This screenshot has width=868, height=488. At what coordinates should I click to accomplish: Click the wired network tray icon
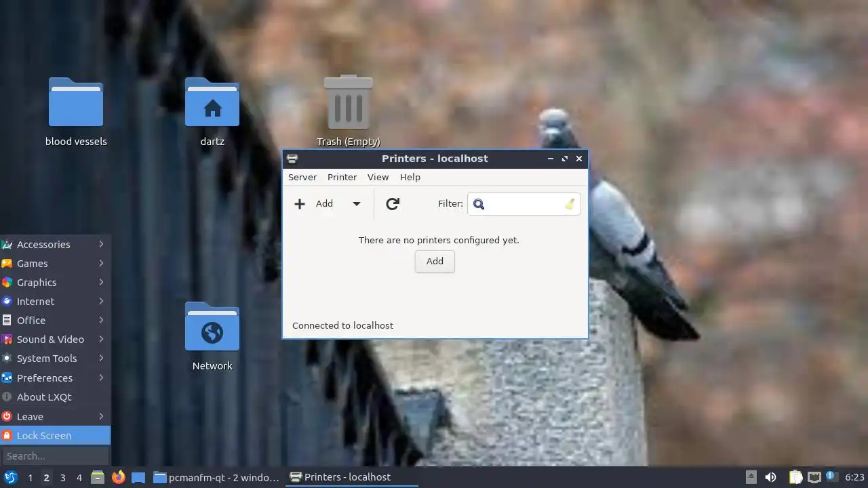(814, 477)
